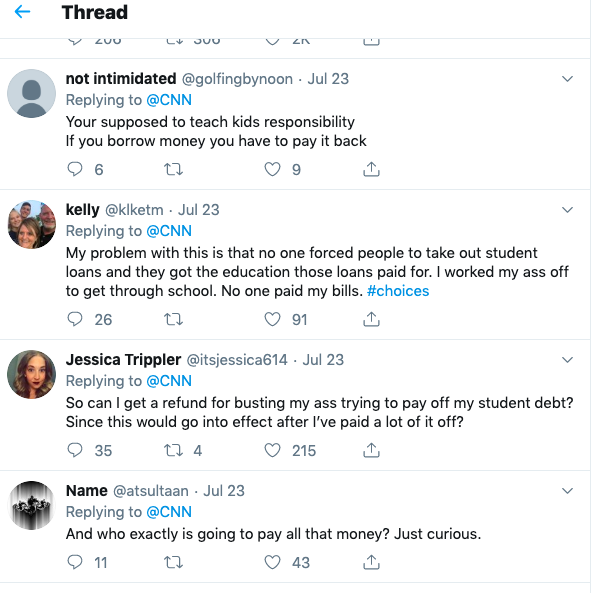This screenshot has width=602, height=593.
Task: Open chevron menu on Jessica Trippler's tweet
Action: tap(568, 360)
